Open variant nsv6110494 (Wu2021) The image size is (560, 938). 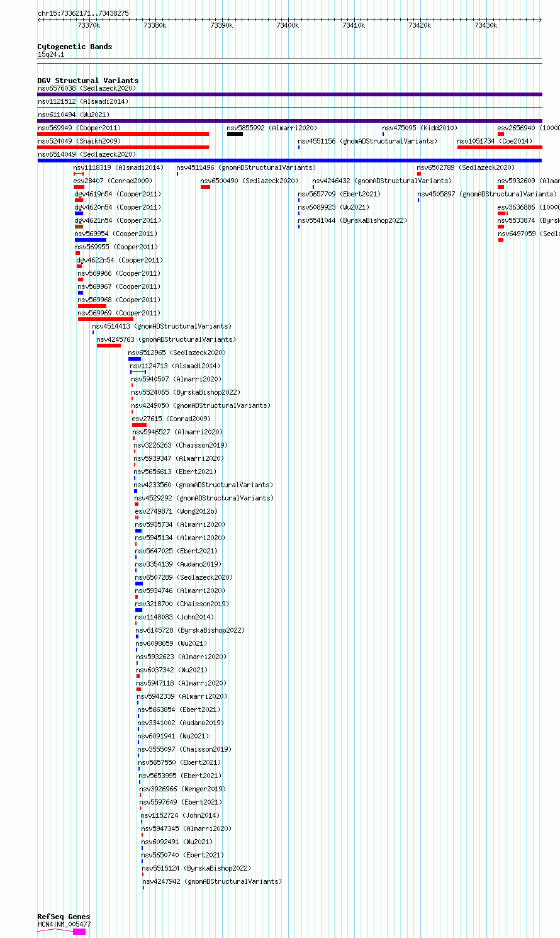click(x=74, y=115)
